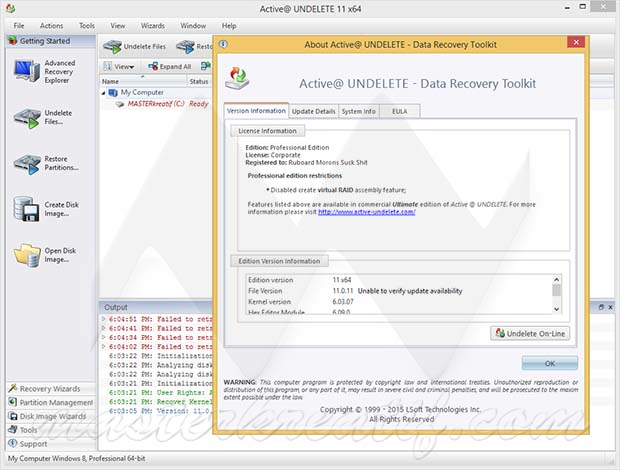
Task: Select the Kernel version row
Action: [399, 302]
